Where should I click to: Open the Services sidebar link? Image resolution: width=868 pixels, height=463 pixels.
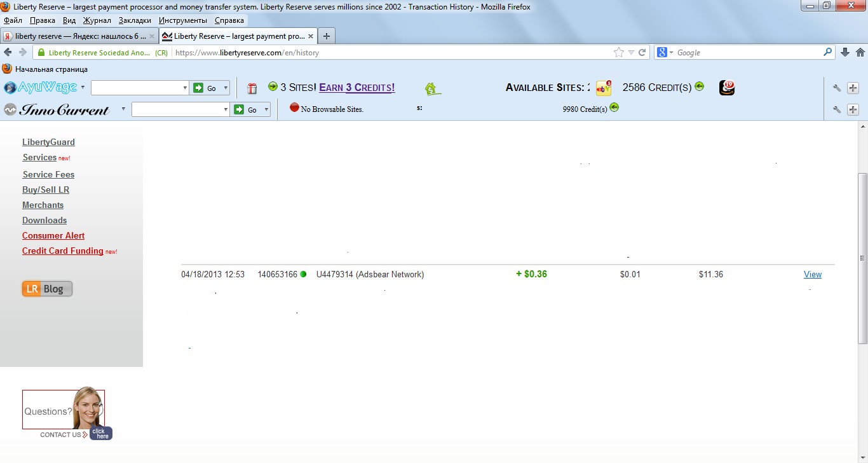coord(39,157)
